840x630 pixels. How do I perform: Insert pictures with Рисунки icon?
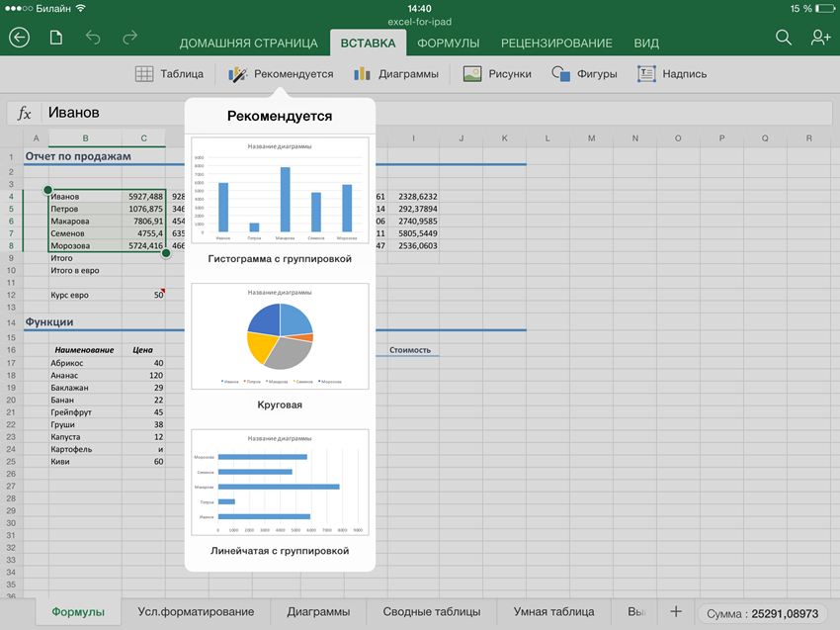pos(472,74)
